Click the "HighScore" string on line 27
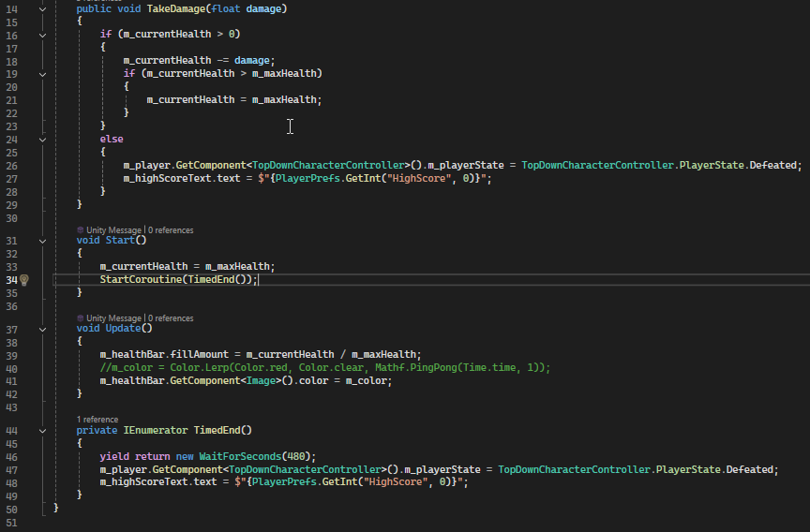Screen dimensions: 810x532 419,178
